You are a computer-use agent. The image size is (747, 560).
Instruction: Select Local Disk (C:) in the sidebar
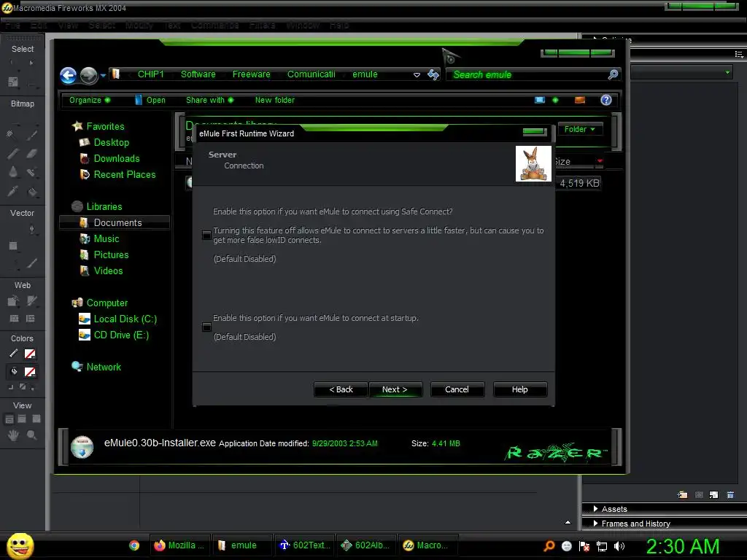(x=125, y=319)
